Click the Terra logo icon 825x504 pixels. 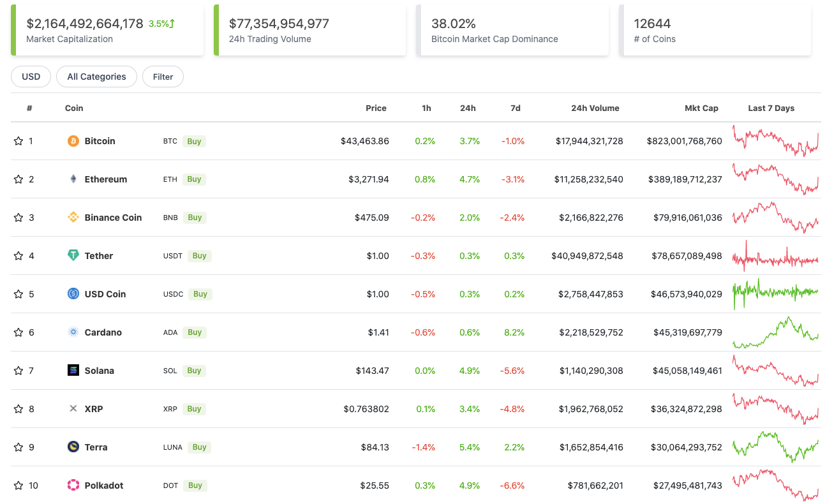click(73, 447)
